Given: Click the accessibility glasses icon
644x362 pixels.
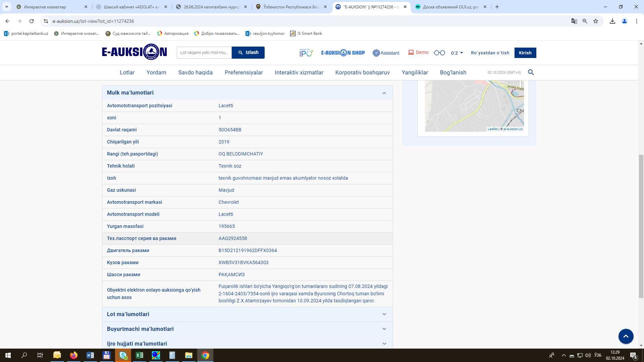Looking at the screenshot, I should (439, 53).
